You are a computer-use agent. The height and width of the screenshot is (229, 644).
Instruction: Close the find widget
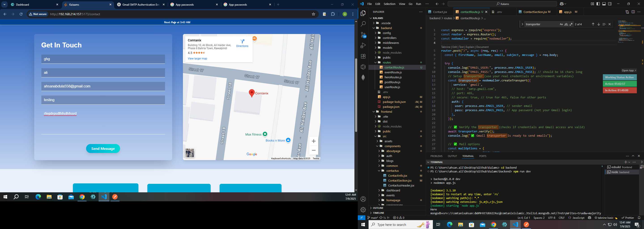pyautogui.click(x=610, y=24)
